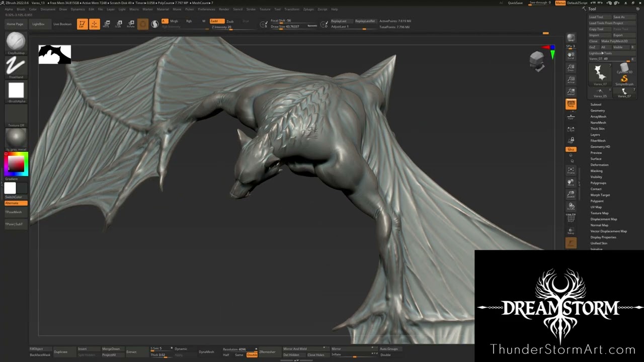Expand the Geometry section
Screen dimensions: 644x362
[x=598, y=111]
